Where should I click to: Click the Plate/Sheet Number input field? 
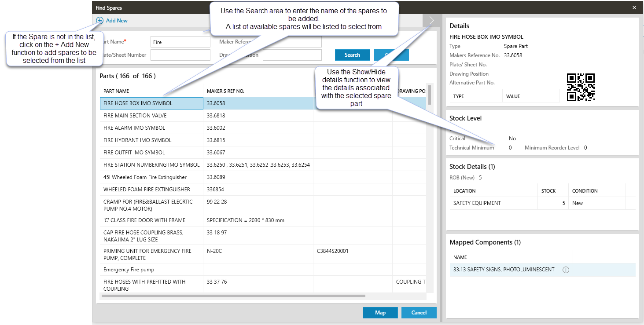click(x=180, y=55)
